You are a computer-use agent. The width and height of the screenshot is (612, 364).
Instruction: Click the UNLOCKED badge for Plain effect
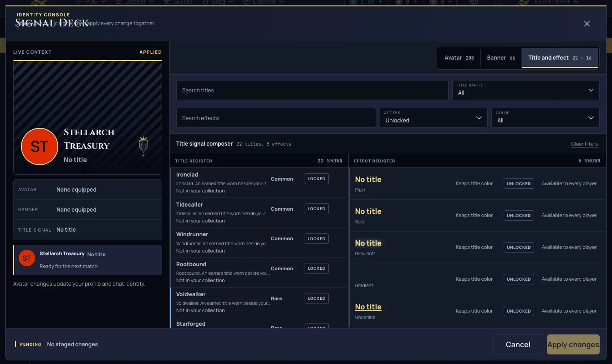coord(519,184)
